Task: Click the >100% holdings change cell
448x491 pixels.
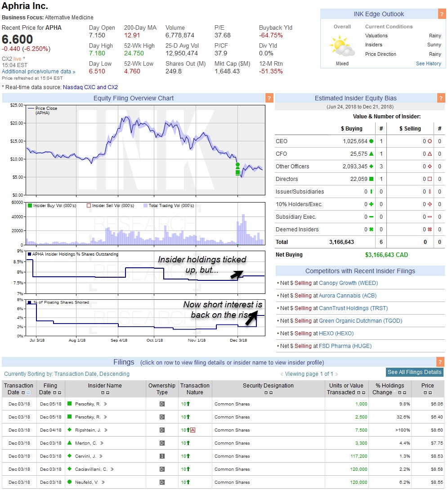Action: pyautogui.click(x=403, y=430)
